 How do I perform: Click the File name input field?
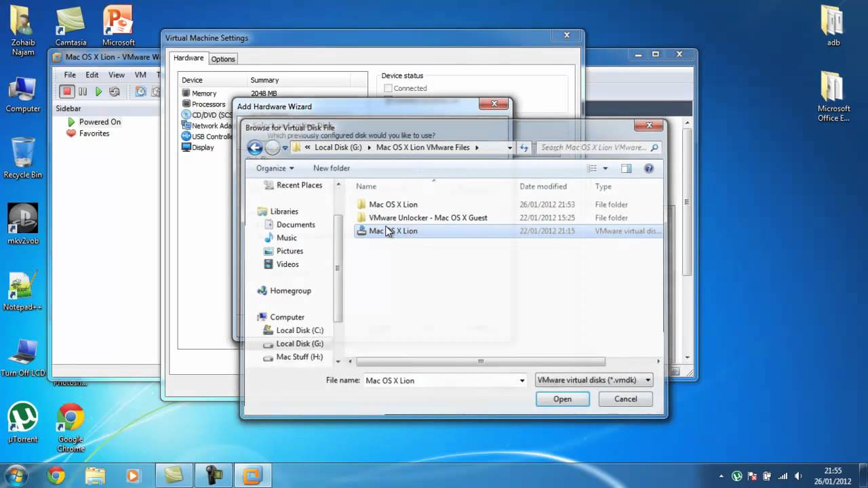pos(440,380)
